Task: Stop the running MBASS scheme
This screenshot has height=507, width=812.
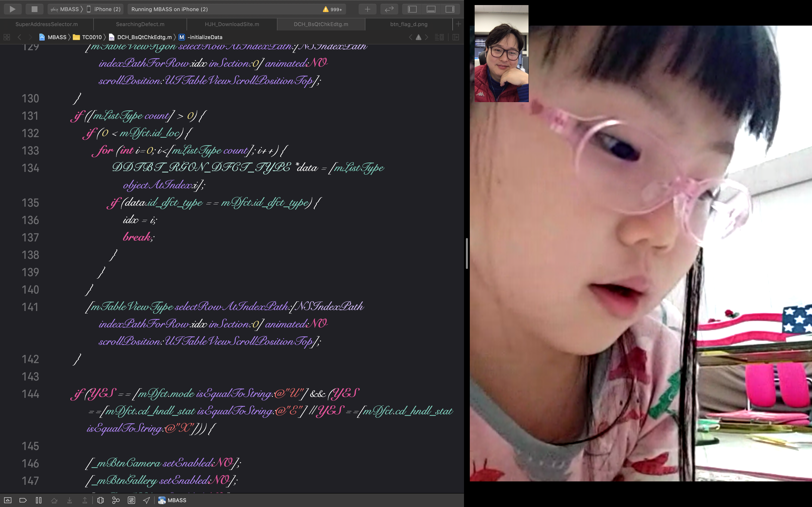Action: tap(34, 9)
